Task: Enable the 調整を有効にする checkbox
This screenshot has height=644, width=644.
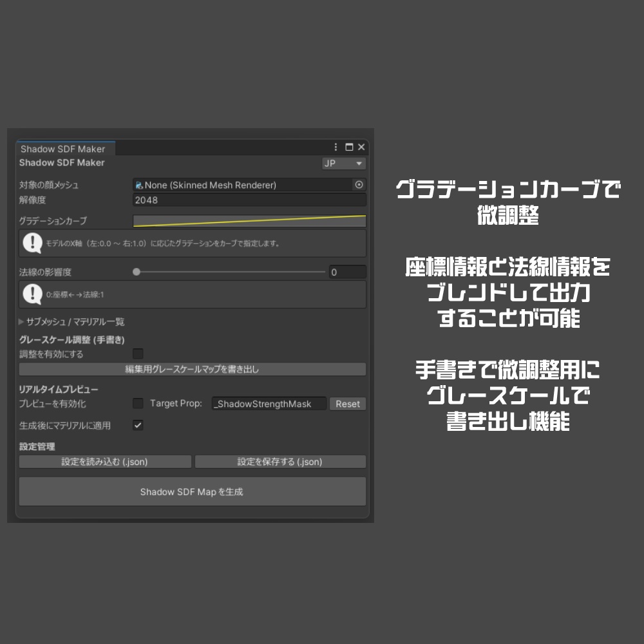Action: click(137, 354)
